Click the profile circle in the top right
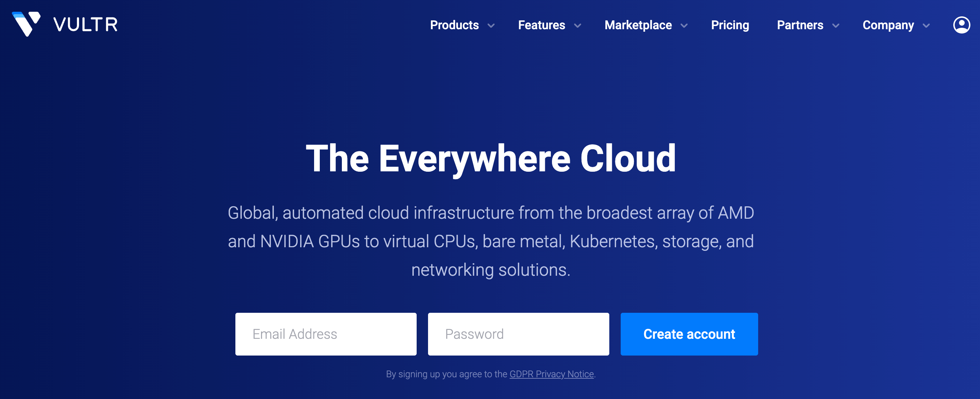 (x=961, y=25)
